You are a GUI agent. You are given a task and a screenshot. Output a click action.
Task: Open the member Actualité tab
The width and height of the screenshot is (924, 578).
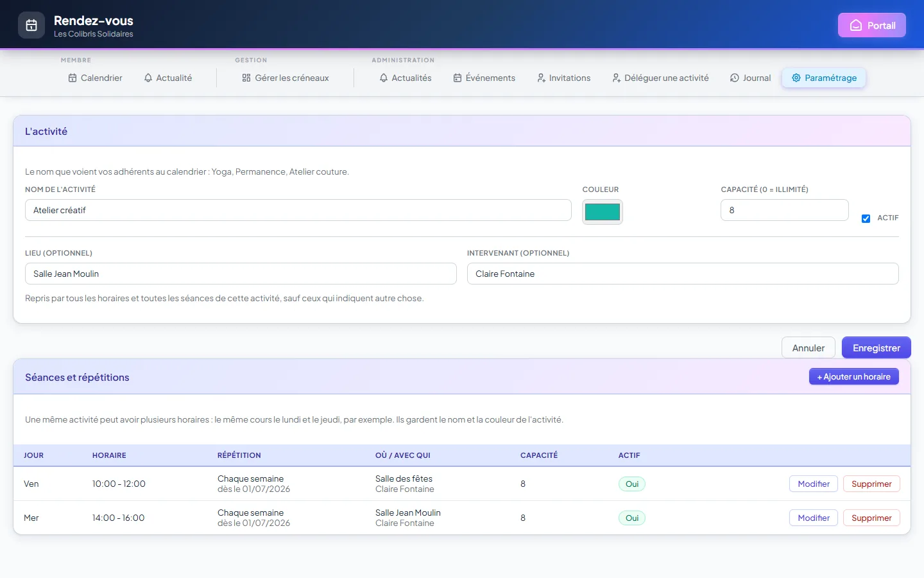click(x=168, y=78)
